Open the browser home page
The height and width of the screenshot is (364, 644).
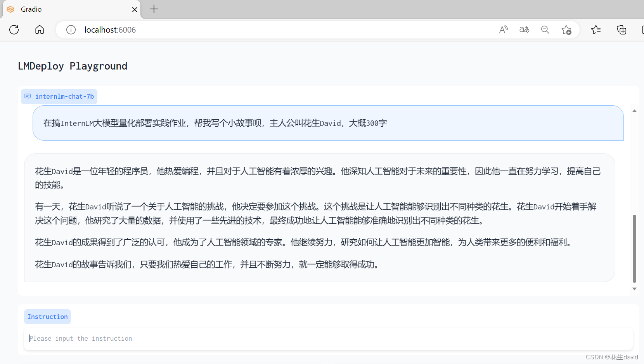pos(39,30)
